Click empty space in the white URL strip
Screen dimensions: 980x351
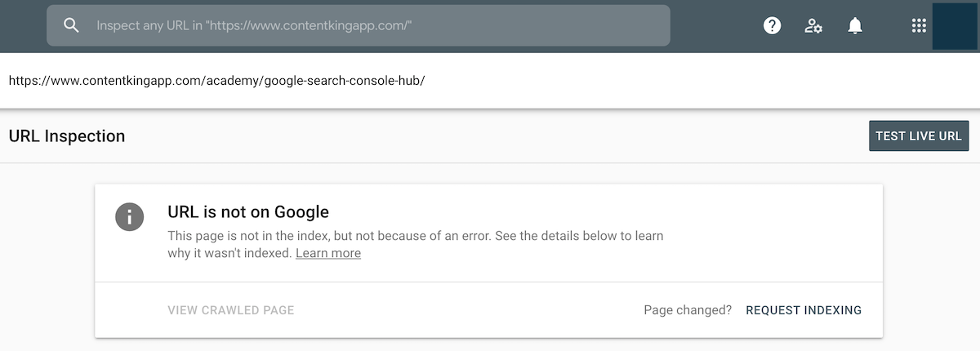(x=694, y=82)
